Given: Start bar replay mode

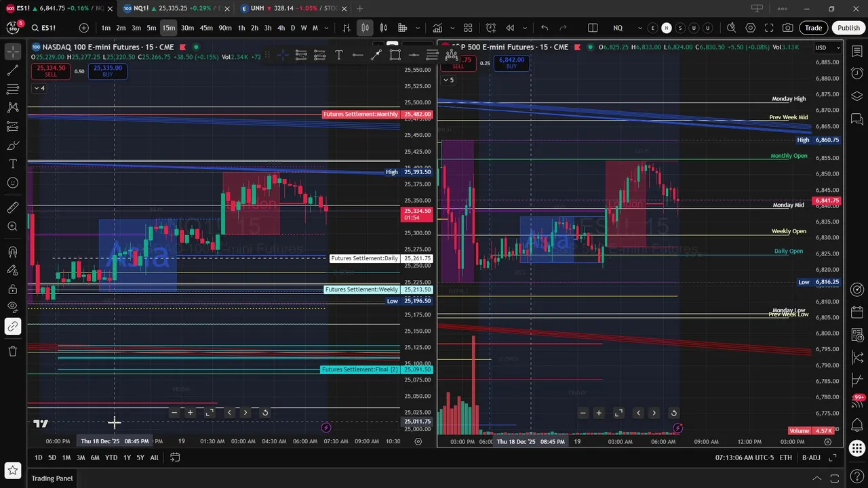Looking at the screenshot, I should point(510,28).
